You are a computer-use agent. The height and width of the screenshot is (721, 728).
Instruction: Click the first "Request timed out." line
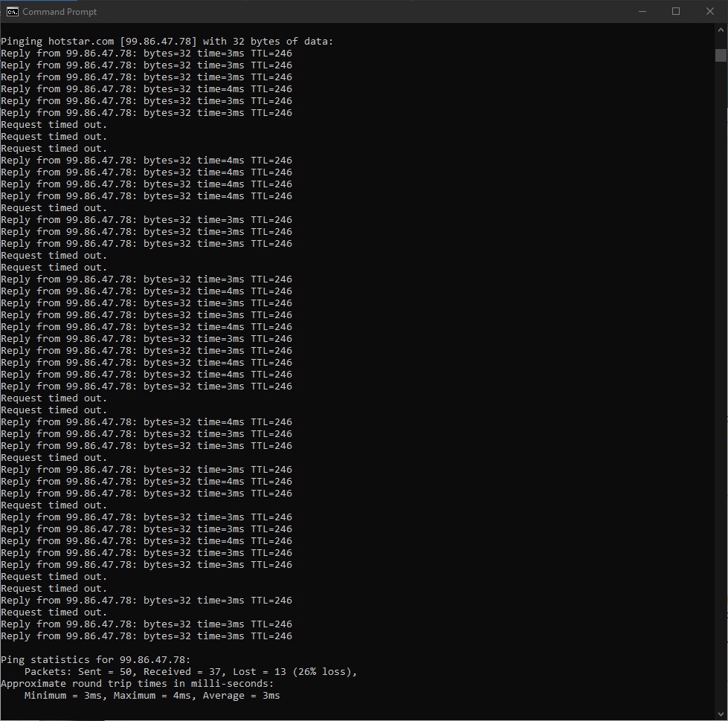point(54,125)
